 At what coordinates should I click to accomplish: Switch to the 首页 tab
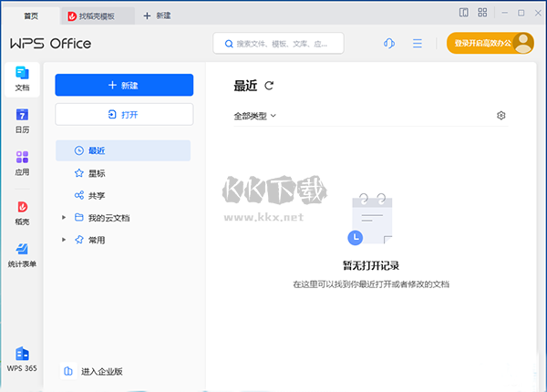pos(31,15)
